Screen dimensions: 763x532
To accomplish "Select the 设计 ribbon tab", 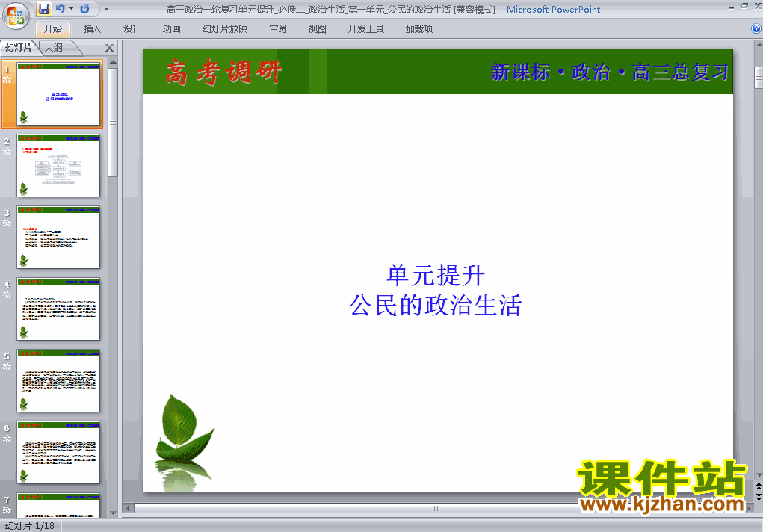I will tap(132, 28).
